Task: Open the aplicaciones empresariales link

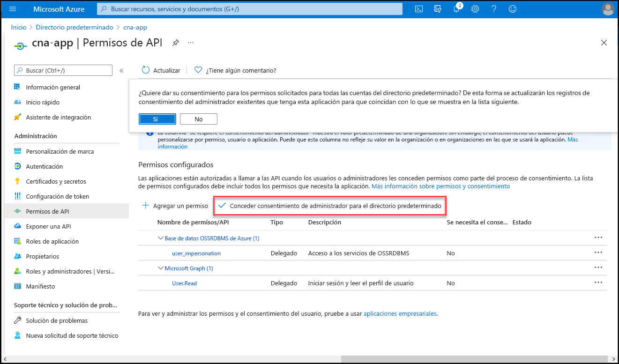Action: [400, 313]
